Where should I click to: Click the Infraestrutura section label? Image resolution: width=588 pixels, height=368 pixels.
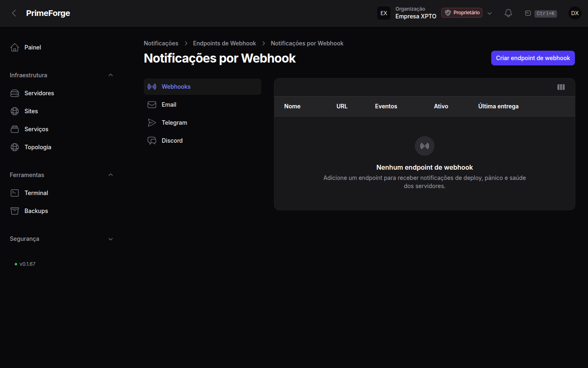point(29,75)
